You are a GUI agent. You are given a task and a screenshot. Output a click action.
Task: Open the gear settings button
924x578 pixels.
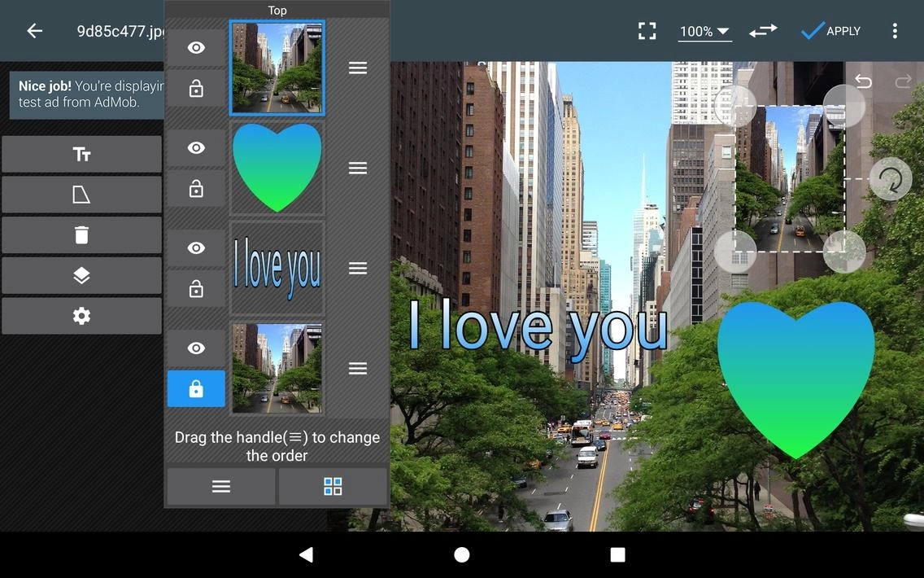[81, 316]
